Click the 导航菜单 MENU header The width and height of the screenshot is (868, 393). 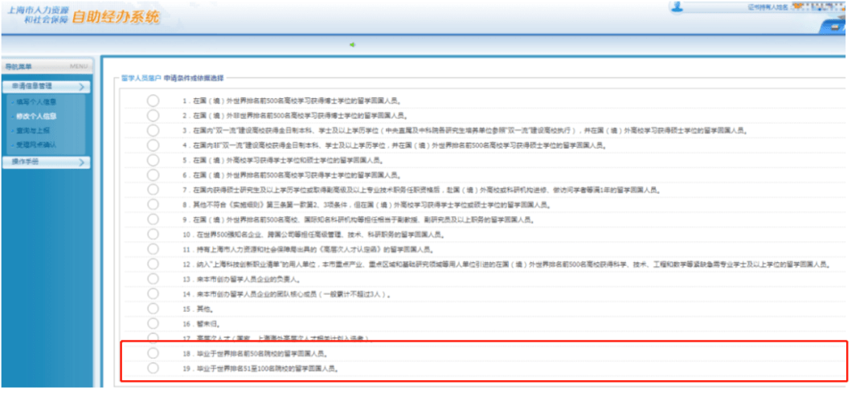click(46, 67)
